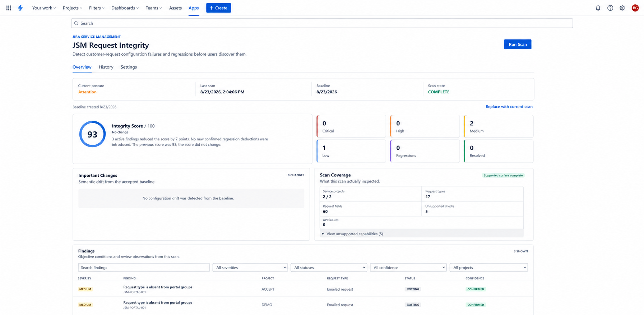644x315 pixels.
Task: Open the All severities dropdown
Action: coord(250,268)
